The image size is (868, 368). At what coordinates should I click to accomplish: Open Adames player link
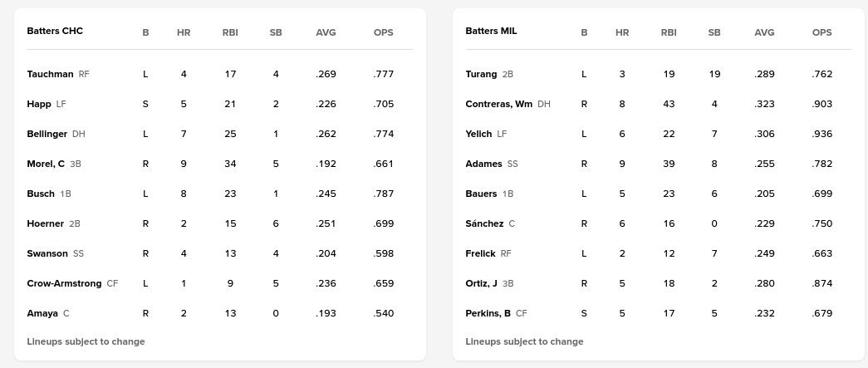pos(483,164)
